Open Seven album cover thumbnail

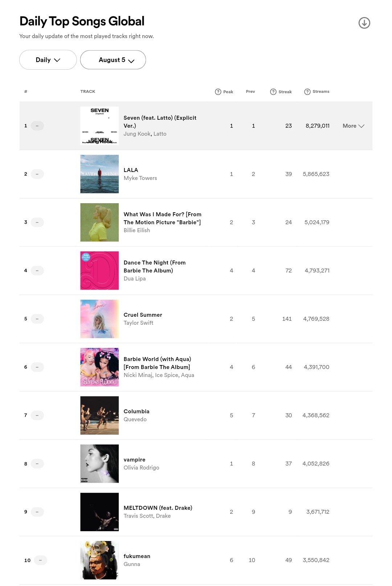pyautogui.click(x=99, y=126)
